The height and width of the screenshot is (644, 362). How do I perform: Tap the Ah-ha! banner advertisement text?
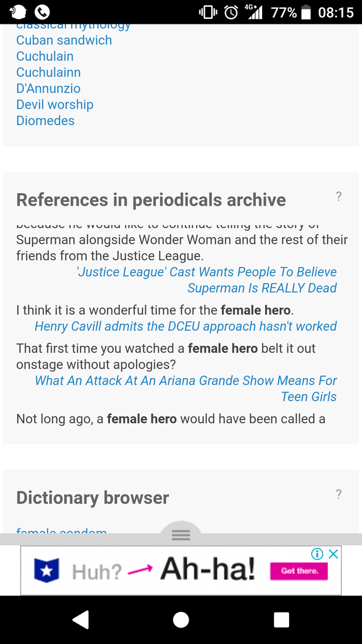coord(207,570)
